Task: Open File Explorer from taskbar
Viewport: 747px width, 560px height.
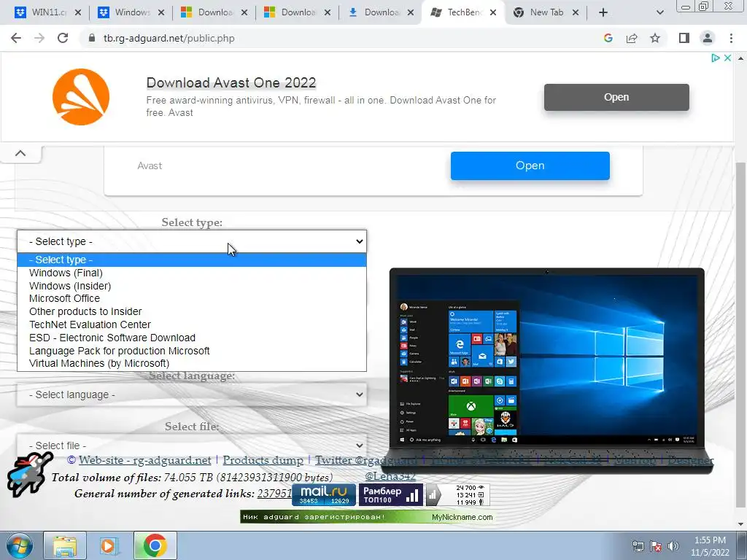Action: 65,545
